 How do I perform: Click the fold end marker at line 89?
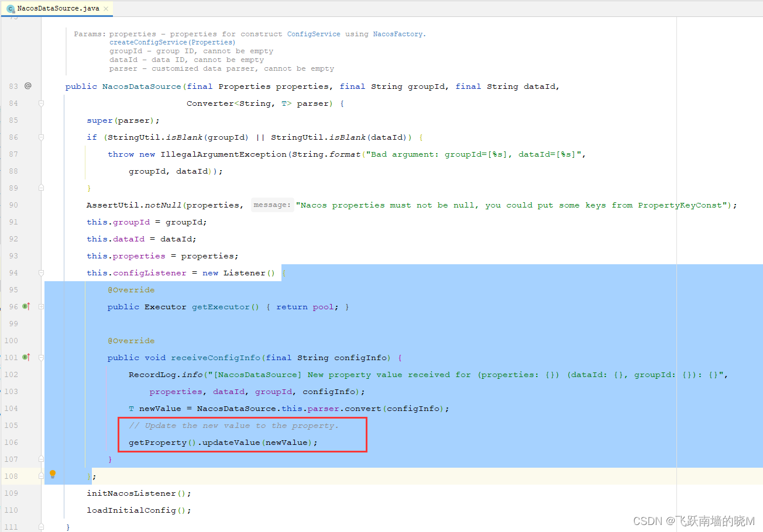(x=42, y=188)
